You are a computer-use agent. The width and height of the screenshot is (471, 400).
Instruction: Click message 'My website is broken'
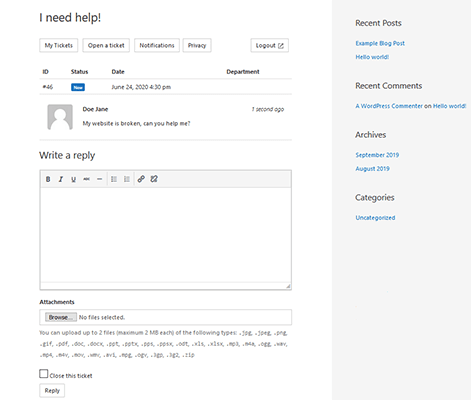pos(136,123)
